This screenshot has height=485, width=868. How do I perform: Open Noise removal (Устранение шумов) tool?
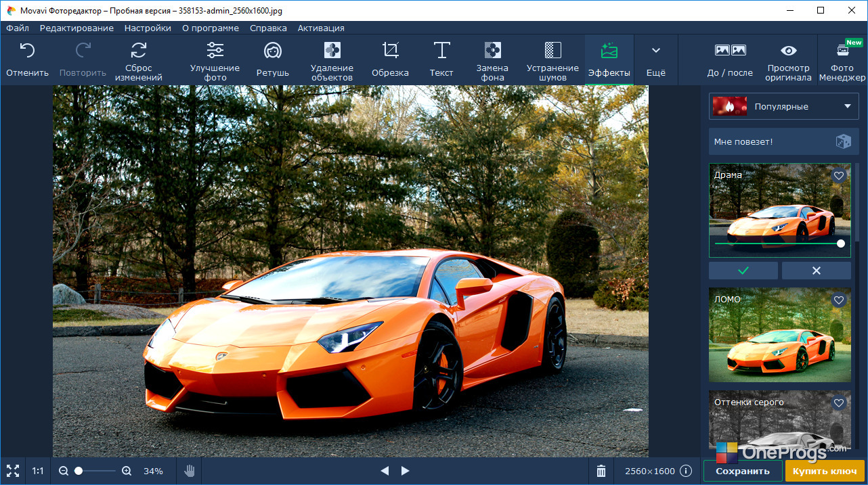point(552,60)
